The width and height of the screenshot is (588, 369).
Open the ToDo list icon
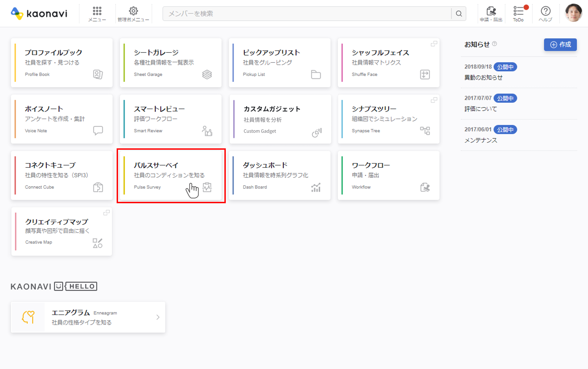519,11
